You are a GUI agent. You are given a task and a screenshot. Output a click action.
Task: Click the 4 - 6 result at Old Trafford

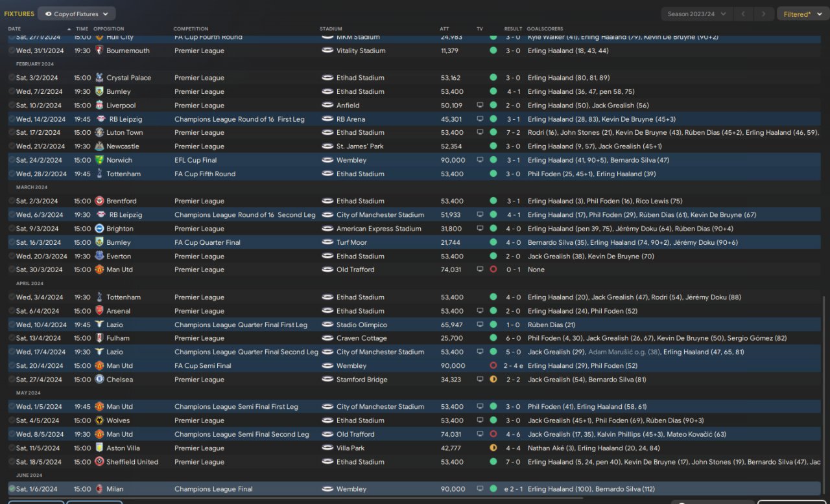click(x=513, y=434)
